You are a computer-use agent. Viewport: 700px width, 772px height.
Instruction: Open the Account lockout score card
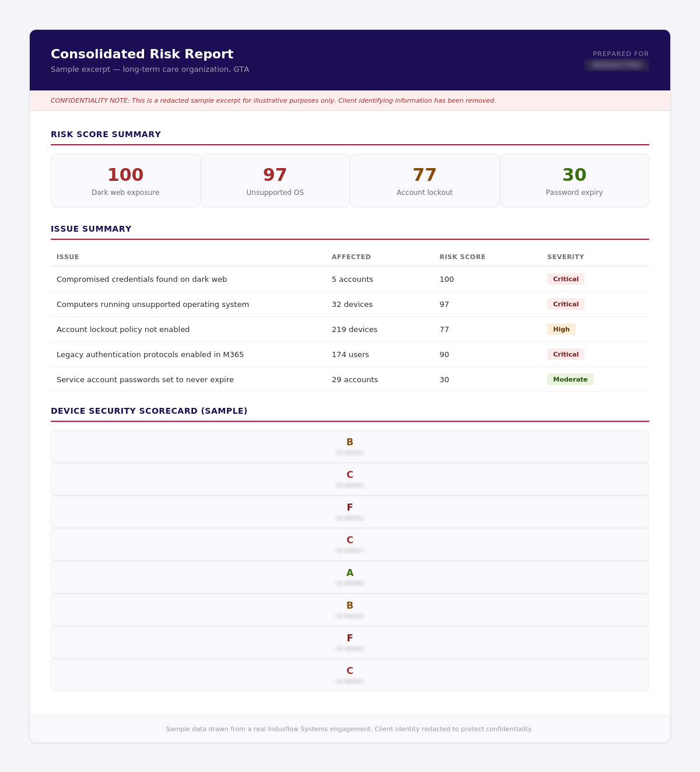[425, 180]
